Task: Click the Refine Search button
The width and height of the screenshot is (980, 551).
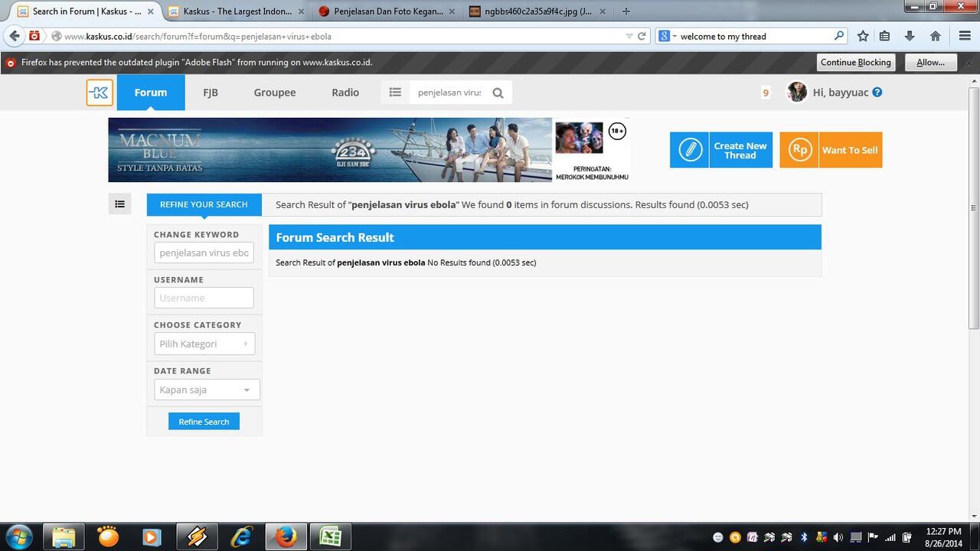Action: (204, 422)
